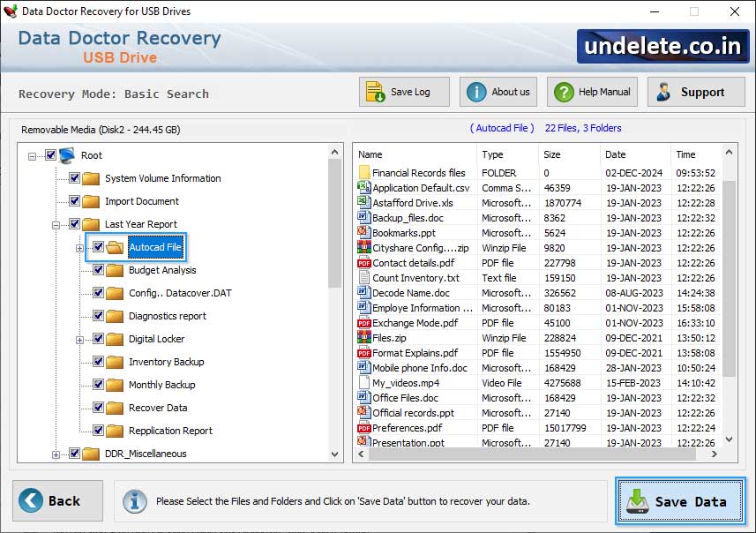Click the Save Data button

pos(680,501)
